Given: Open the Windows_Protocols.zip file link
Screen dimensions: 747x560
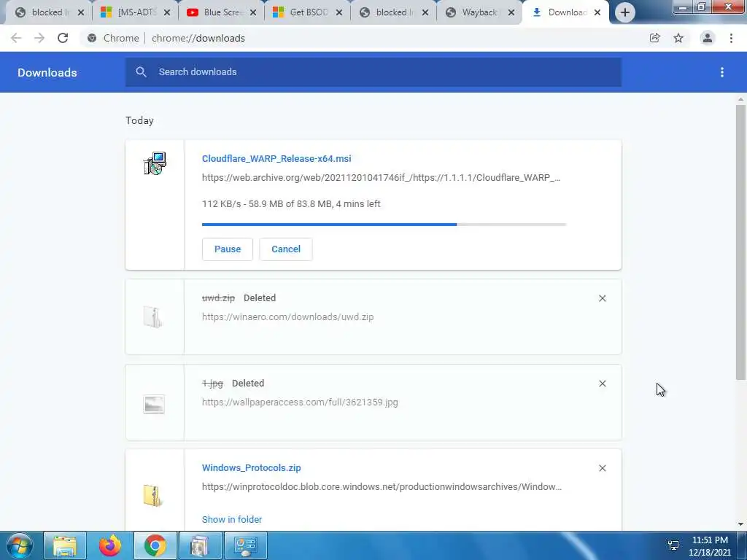Looking at the screenshot, I should click(x=251, y=467).
